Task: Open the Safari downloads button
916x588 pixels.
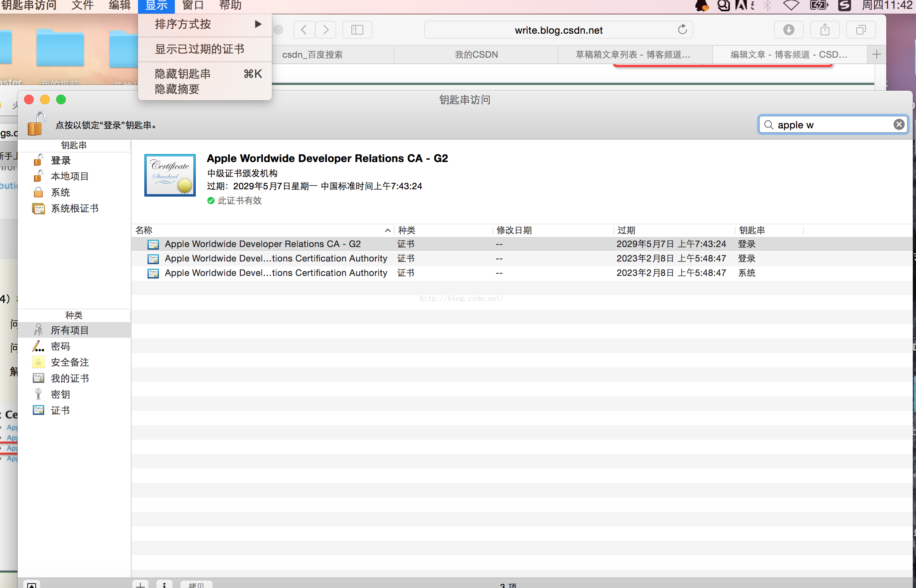Action: click(789, 30)
